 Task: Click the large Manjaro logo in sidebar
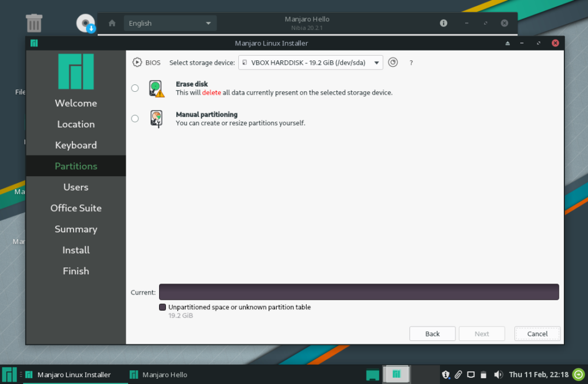(x=76, y=71)
